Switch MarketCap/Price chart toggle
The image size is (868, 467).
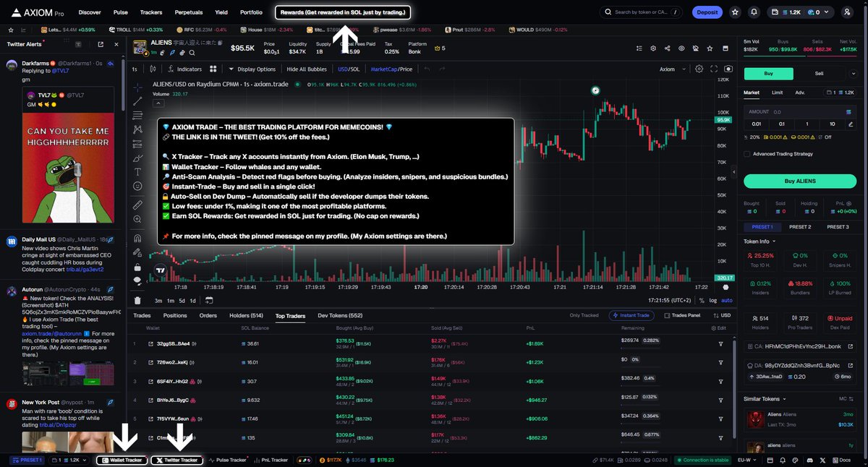pyautogui.click(x=391, y=69)
